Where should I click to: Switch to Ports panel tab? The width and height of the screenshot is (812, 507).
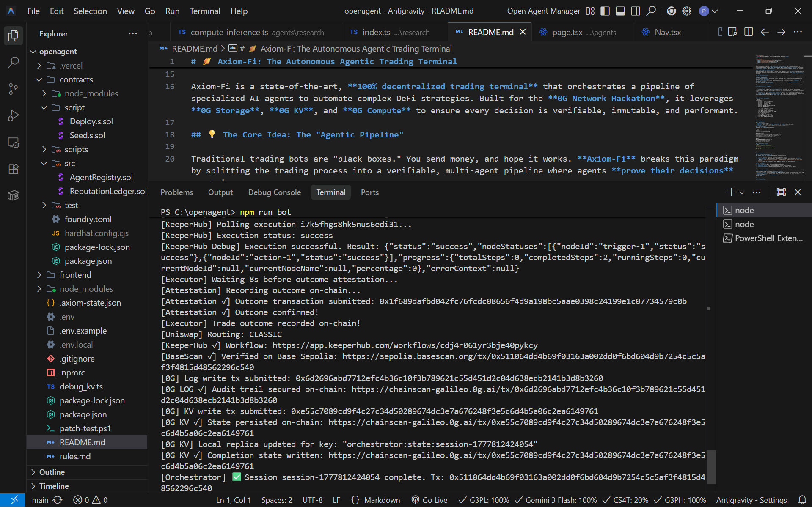tap(369, 192)
